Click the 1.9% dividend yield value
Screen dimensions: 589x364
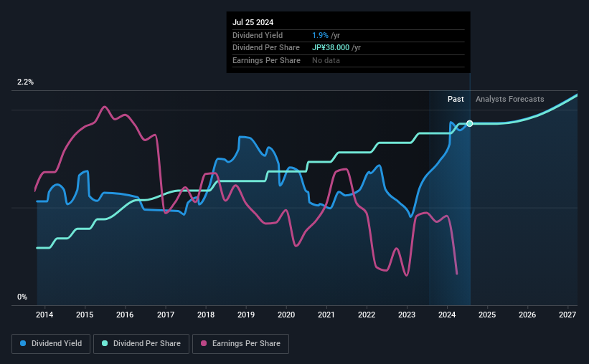pos(320,35)
